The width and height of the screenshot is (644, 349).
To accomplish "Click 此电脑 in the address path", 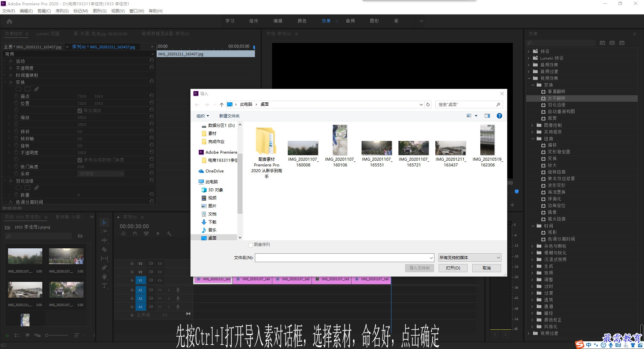I will coord(246,105).
